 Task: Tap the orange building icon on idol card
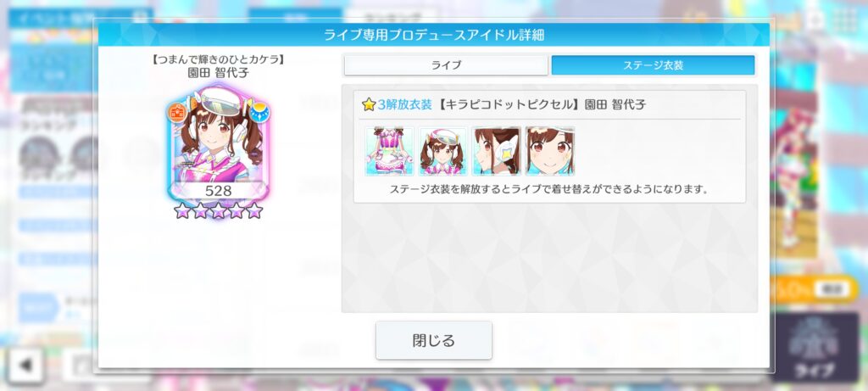pos(177,113)
